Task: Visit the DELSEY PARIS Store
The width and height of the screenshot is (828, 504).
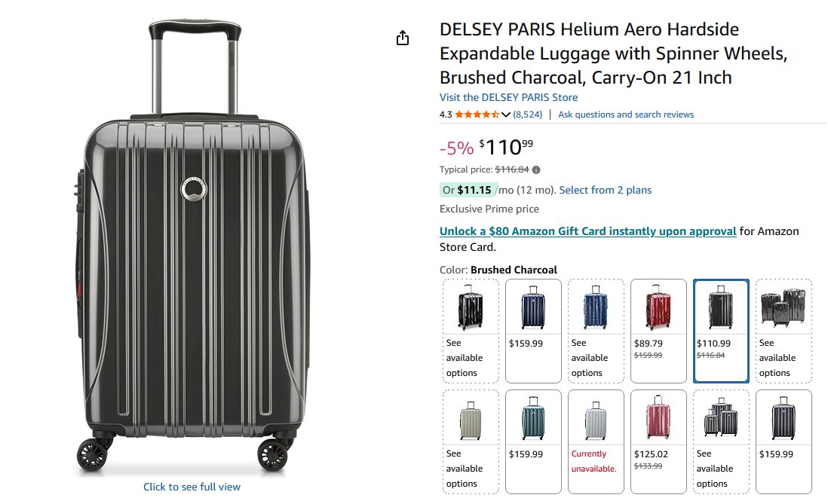Action: pos(508,98)
